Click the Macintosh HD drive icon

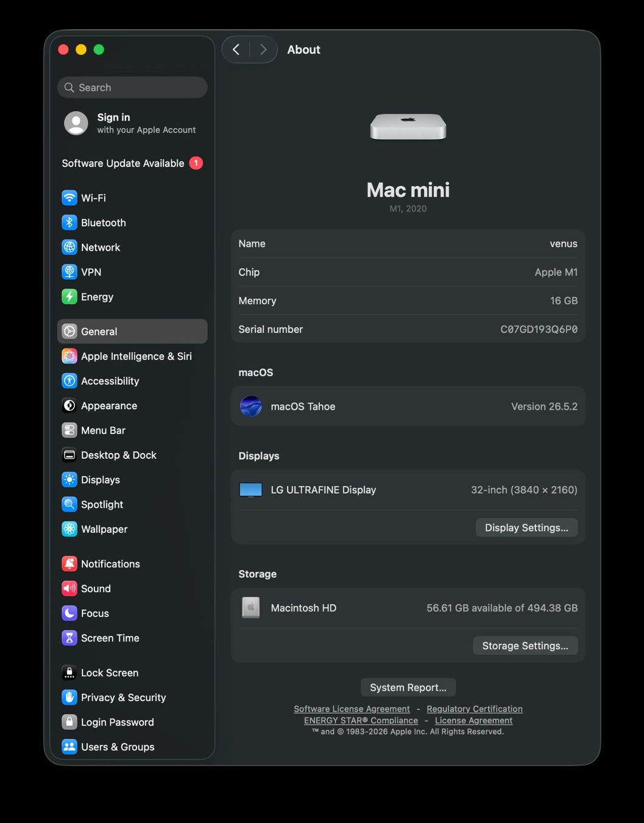tap(251, 607)
